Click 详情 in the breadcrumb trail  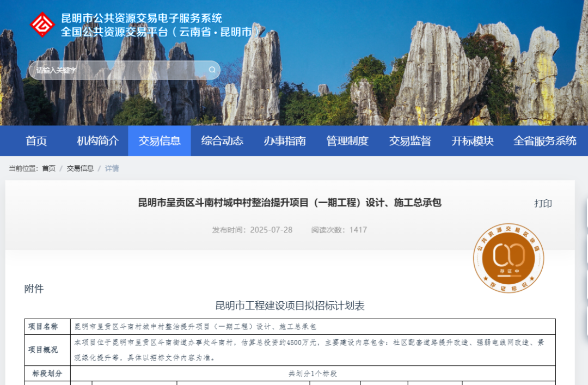coord(112,168)
